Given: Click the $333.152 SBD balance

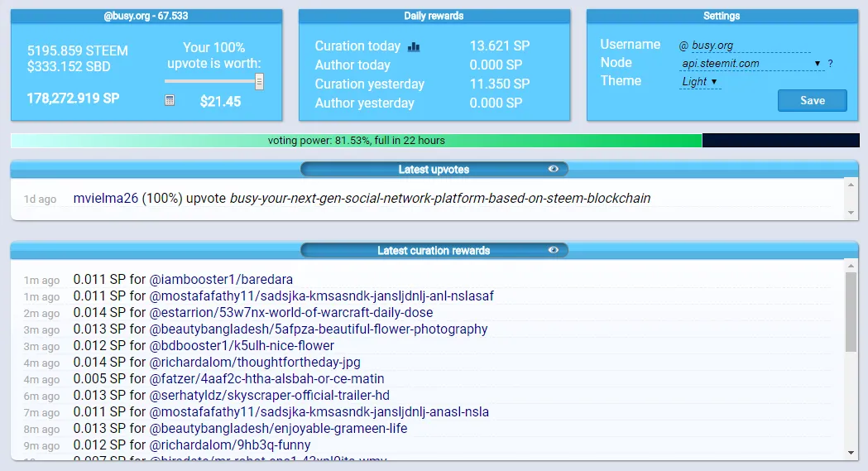Looking at the screenshot, I should (69, 66).
